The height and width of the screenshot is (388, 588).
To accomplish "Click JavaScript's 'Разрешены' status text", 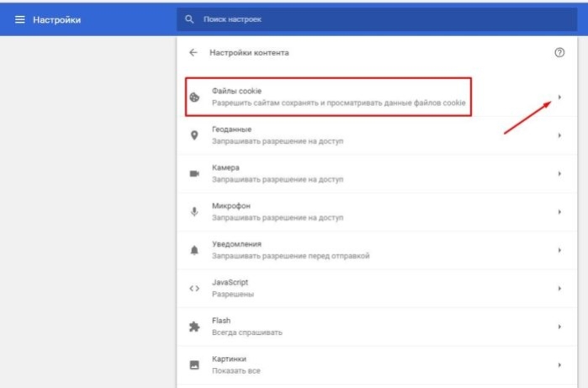I will coord(233,295).
